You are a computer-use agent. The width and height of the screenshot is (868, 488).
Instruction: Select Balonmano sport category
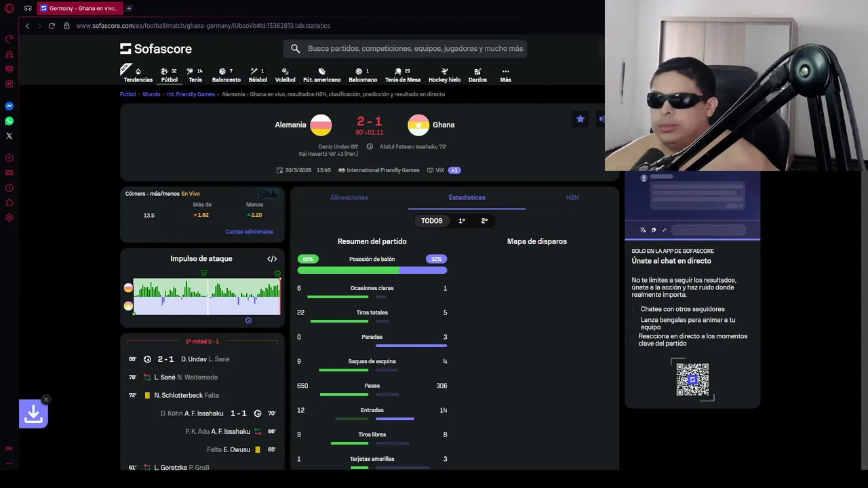pyautogui.click(x=363, y=75)
